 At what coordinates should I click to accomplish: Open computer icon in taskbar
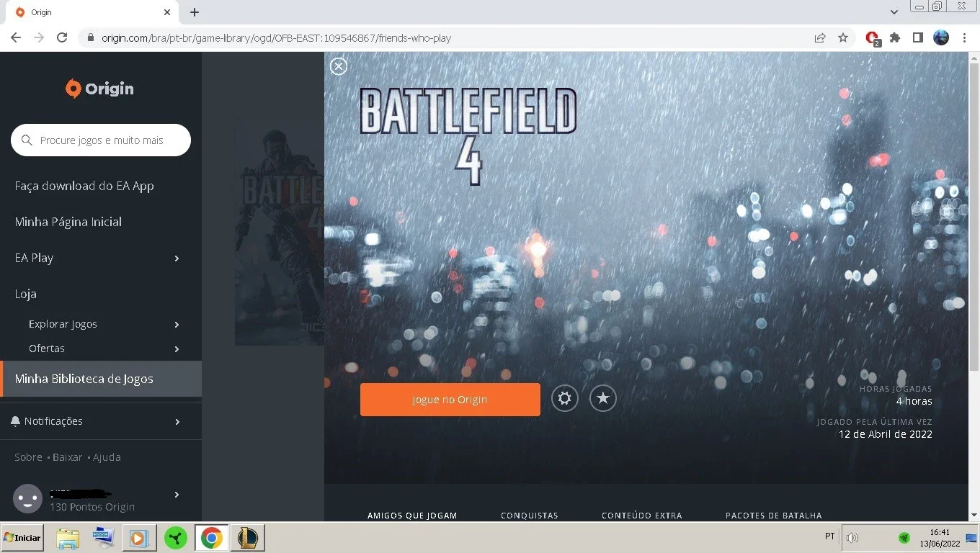(104, 538)
